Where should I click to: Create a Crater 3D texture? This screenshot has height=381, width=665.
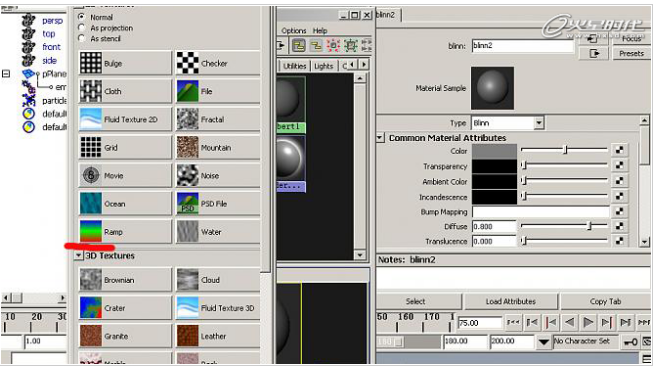(x=125, y=308)
